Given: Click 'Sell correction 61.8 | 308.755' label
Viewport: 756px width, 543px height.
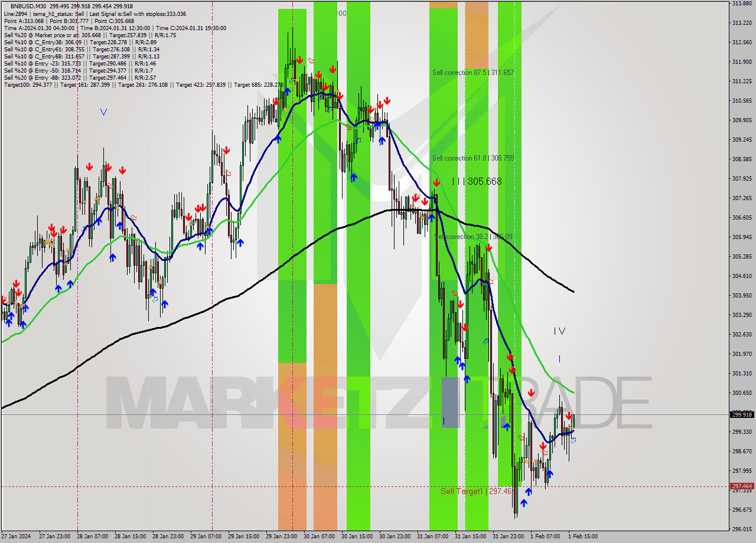Looking at the screenshot, I should [473, 158].
